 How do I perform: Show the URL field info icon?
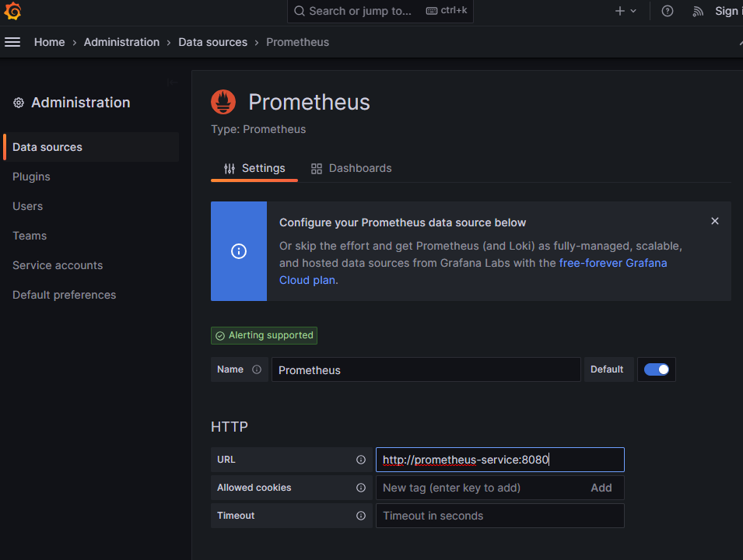[361, 460]
